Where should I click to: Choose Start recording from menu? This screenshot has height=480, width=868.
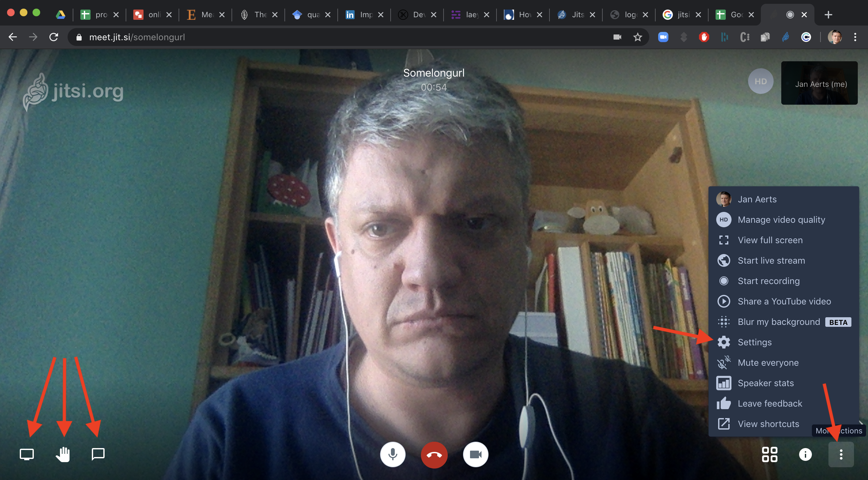[x=783, y=281]
